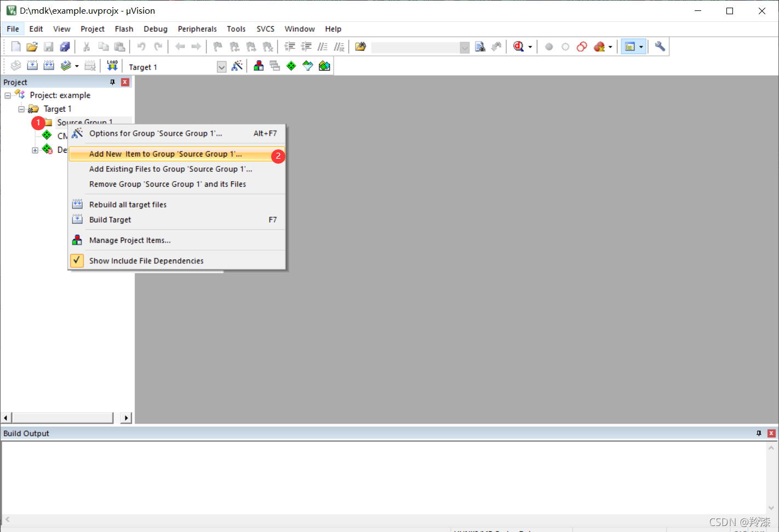
Task: Disable all breakpoints with the red circles icon
Action: point(582,47)
